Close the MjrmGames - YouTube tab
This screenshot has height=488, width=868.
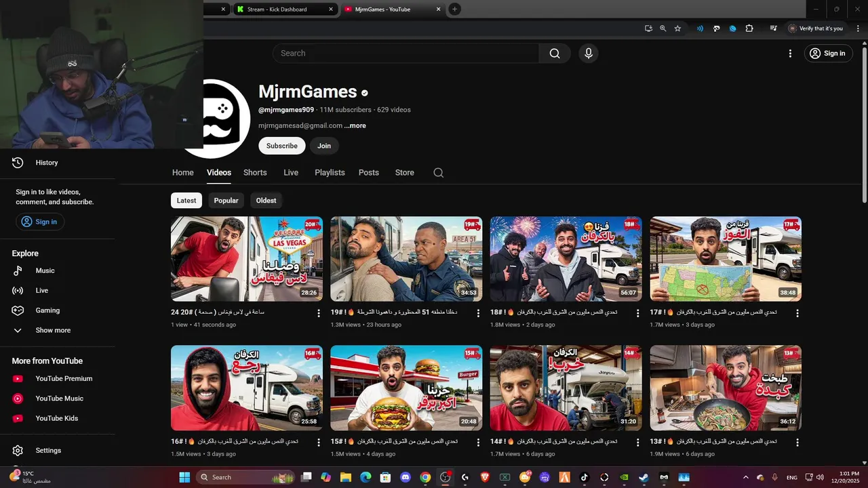point(438,9)
